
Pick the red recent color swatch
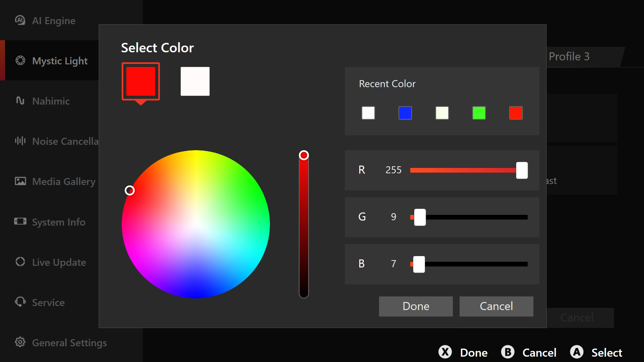pos(516,113)
